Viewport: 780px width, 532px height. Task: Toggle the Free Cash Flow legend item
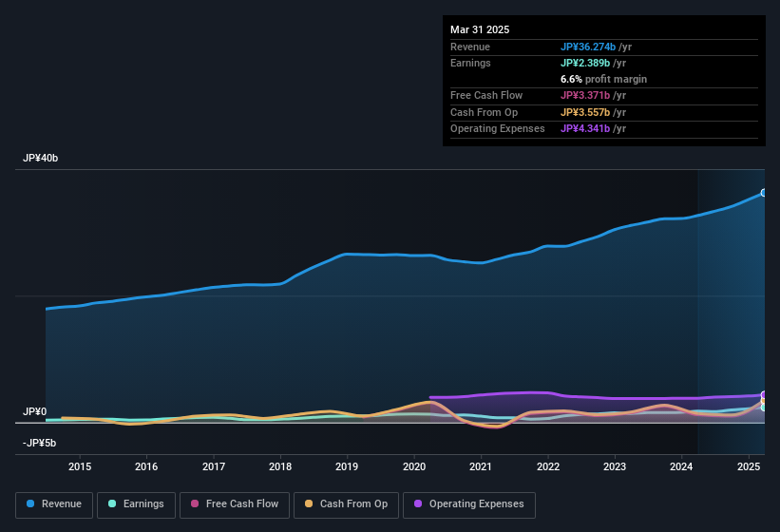tap(234, 504)
